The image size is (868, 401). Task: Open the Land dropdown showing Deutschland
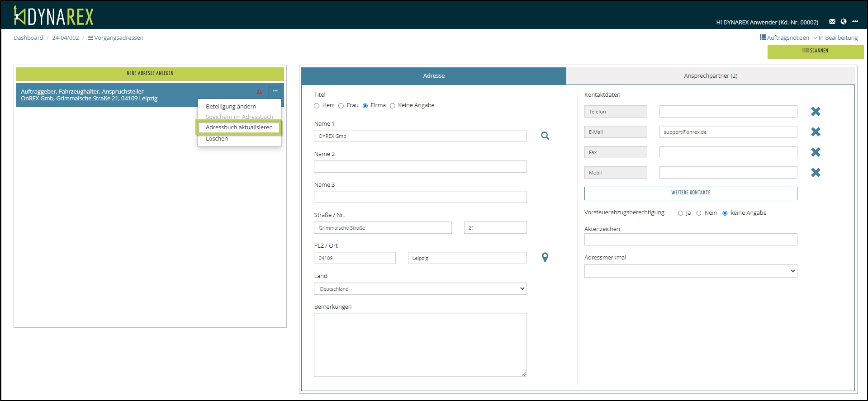click(x=420, y=289)
